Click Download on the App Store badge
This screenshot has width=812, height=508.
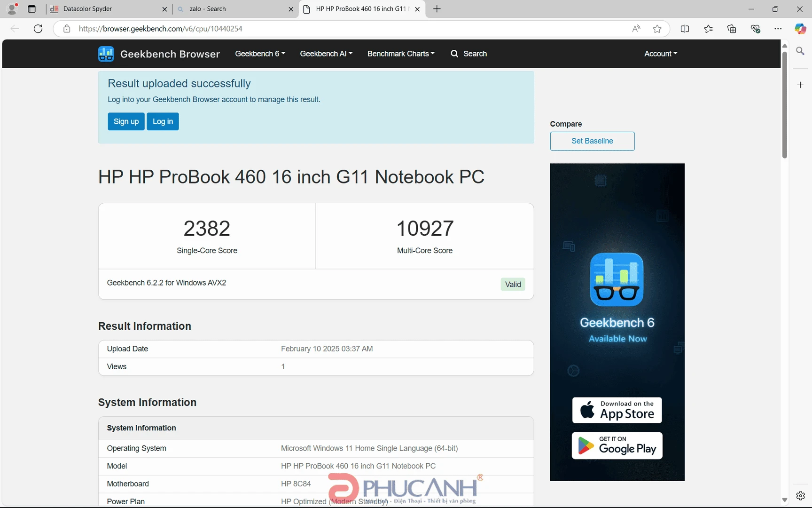tap(617, 410)
